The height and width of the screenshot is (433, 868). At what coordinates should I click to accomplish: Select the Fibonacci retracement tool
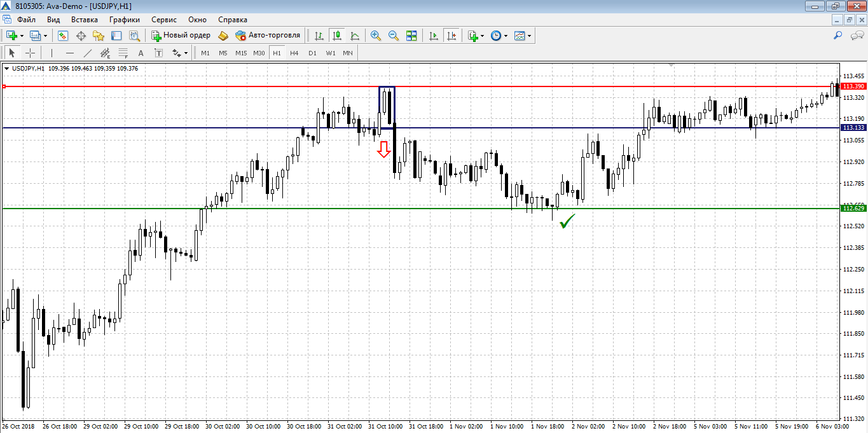pos(123,53)
